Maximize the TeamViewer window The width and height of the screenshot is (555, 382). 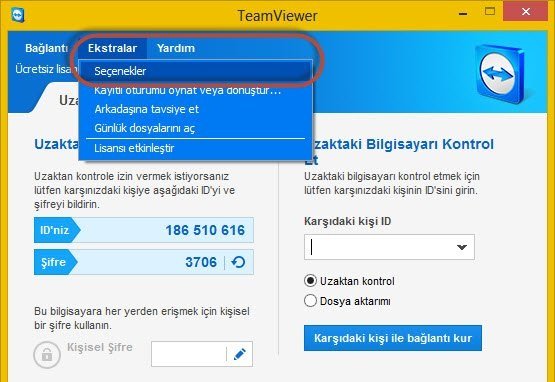coord(490,12)
